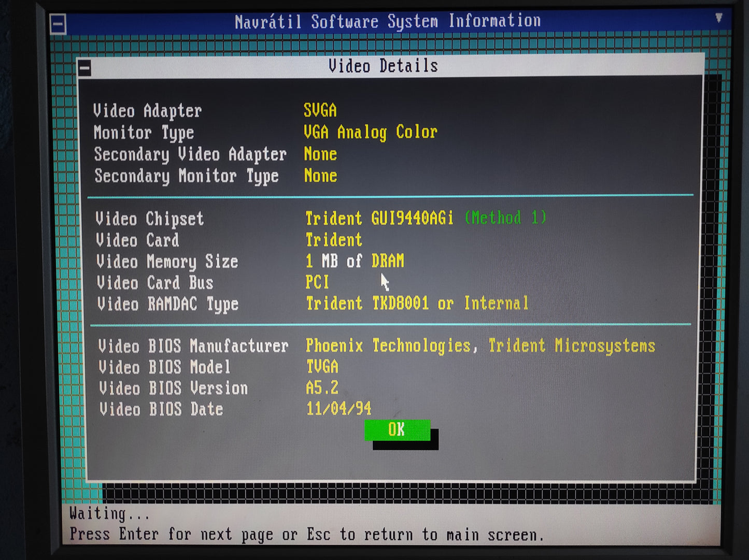The width and height of the screenshot is (749, 560).
Task: Click the 1 MB of DRAM value
Action: click(x=355, y=261)
